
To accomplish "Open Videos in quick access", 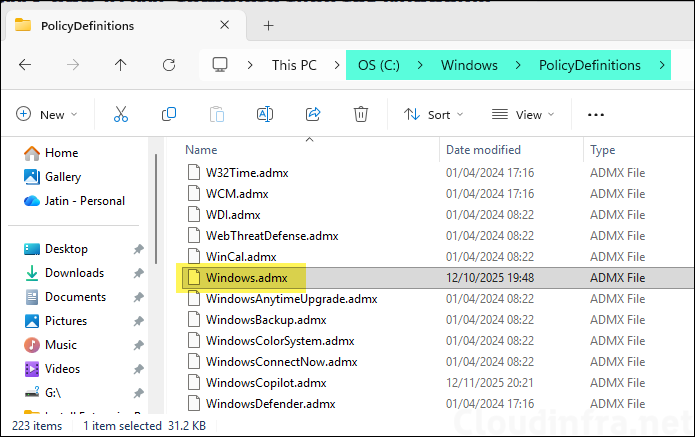I will click(x=52, y=369).
